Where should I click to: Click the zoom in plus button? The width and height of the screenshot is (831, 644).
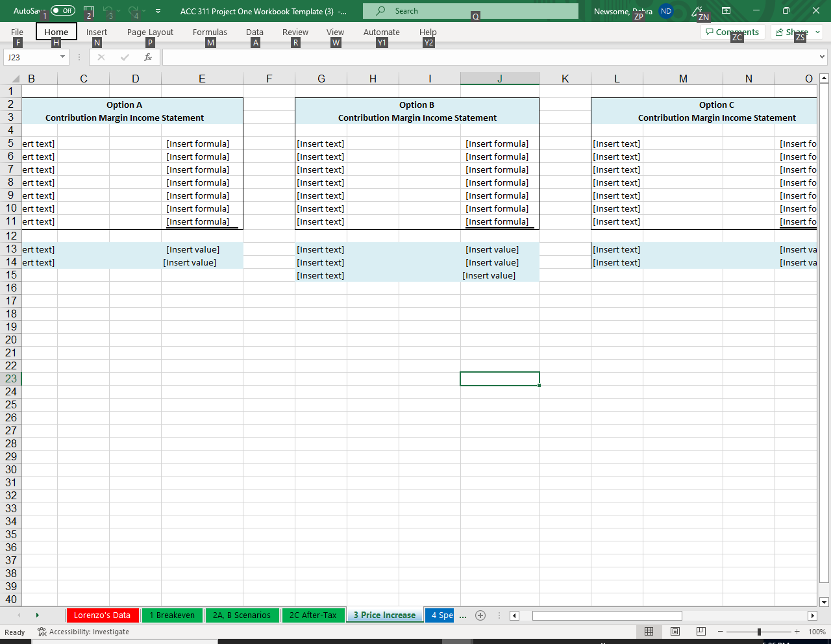[x=797, y=632]
